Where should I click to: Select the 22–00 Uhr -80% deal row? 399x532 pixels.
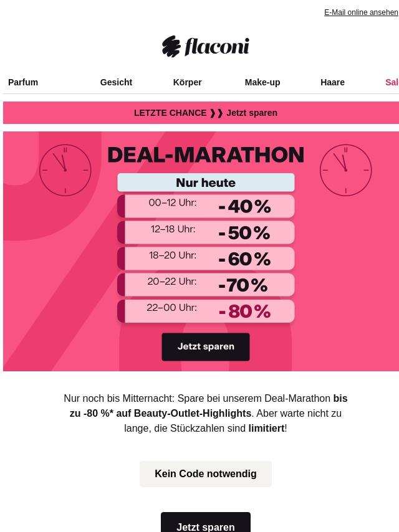click(206, 311)
